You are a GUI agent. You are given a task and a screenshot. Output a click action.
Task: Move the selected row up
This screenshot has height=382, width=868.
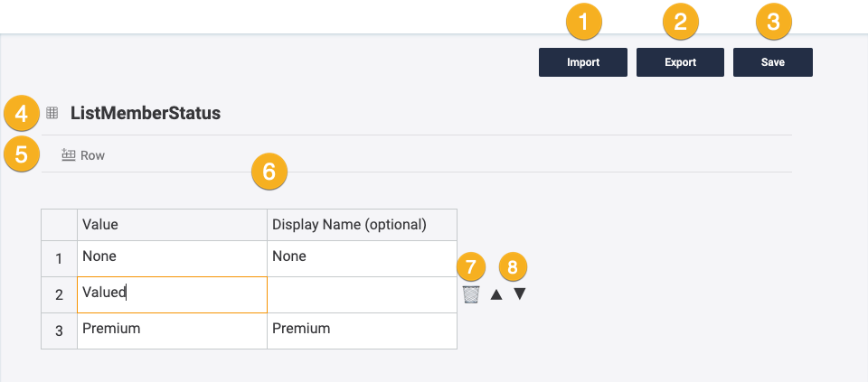[496, 294]
